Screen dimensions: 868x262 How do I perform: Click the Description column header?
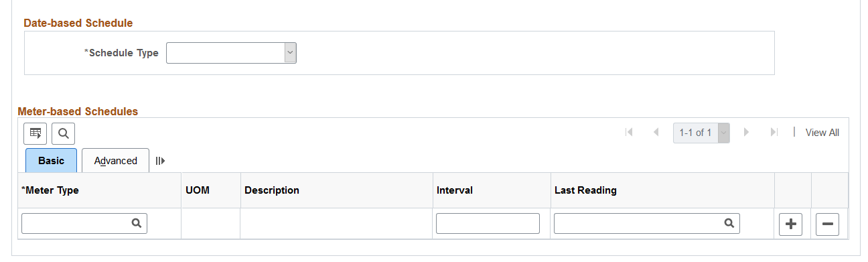(x=272, y=190)
